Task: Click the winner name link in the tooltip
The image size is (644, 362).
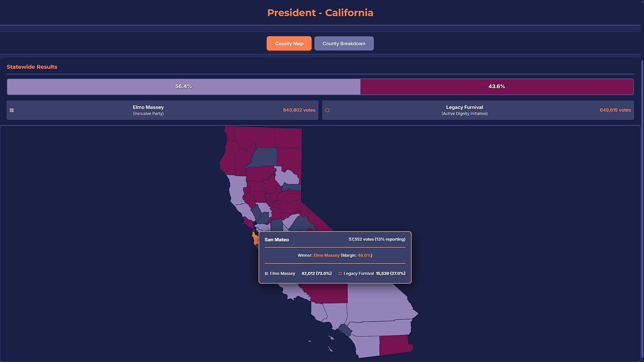Action: 326,255
